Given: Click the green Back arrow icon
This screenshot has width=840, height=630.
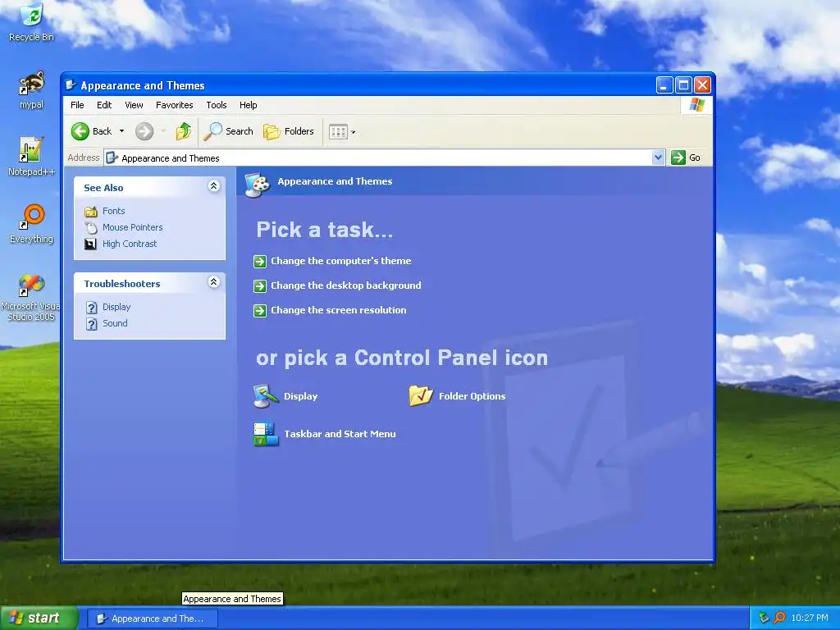Looking at the screenshot, I should coord(80,131).
